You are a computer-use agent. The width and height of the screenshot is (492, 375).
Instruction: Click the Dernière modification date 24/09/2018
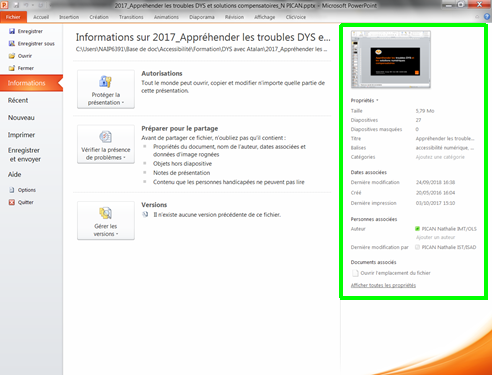click(x=435, y=182)
